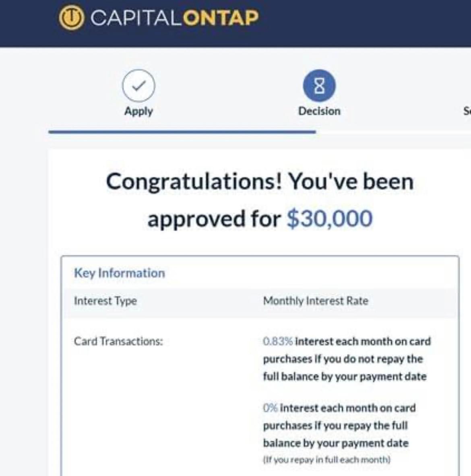The image size is (471, 476).
Task: Click the Card Transactions row label
Action: click(x=118, y=341)
